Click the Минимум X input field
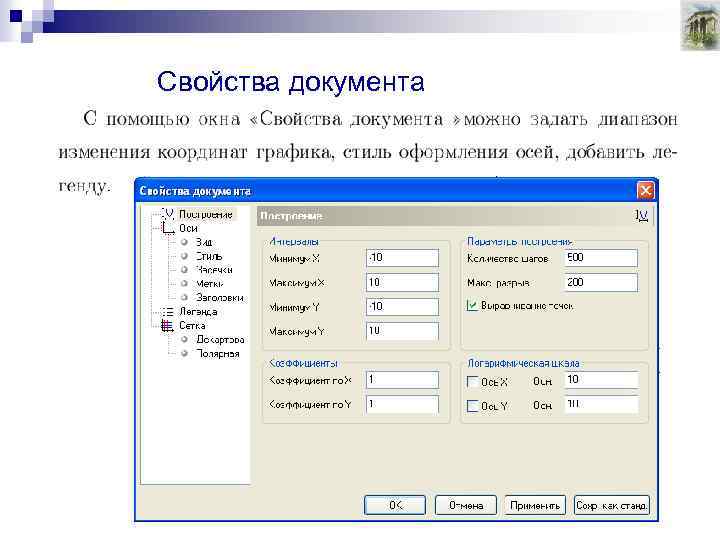The height and width of the screenshot is (540, 720). 402,258
